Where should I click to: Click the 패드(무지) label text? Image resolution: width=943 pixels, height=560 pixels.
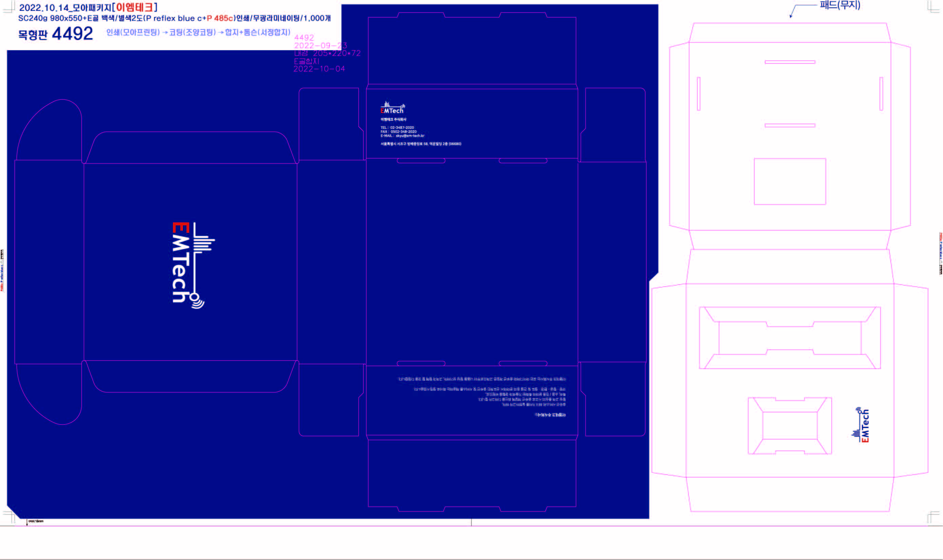pos(840,5)
